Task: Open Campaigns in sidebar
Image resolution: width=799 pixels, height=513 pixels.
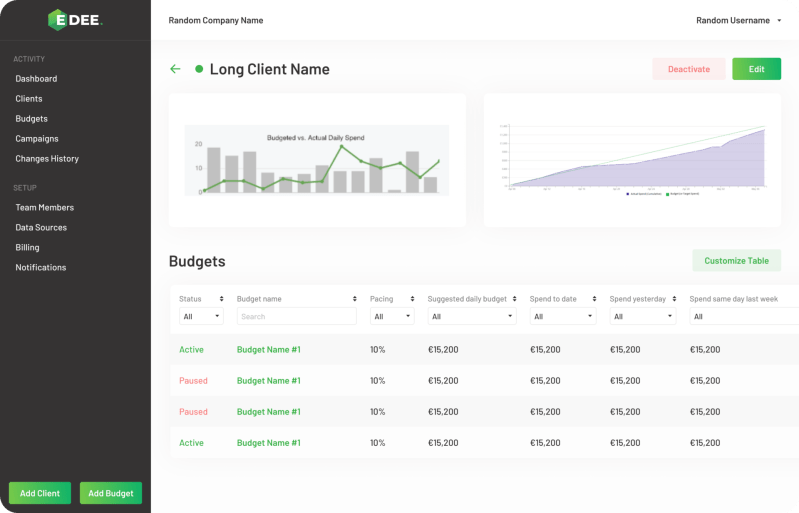Action: (37, 139)
